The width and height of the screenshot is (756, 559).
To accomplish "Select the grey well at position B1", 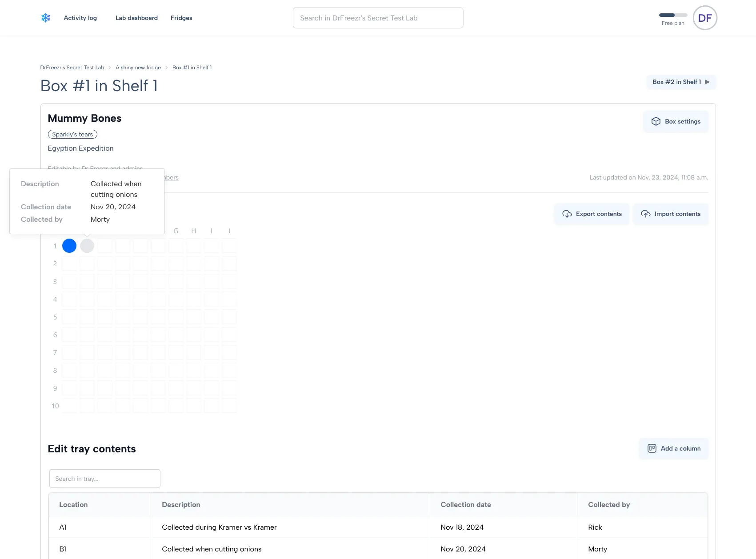I will click(x=87, y=245).
